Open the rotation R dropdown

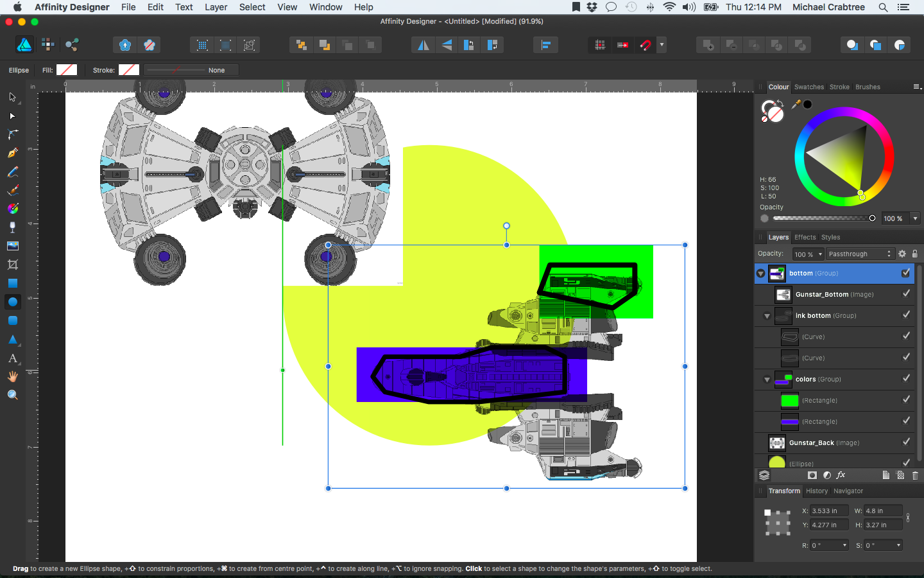(844, 545)
